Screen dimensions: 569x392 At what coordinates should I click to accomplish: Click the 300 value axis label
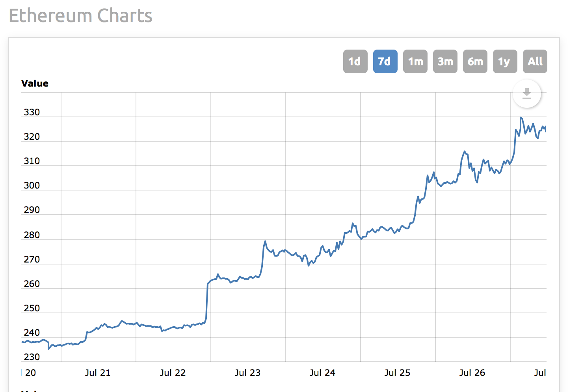pos(32,185)
